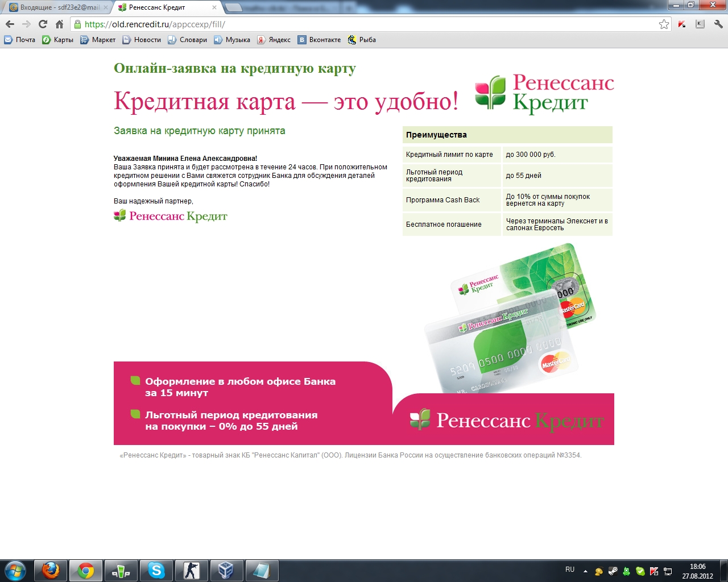Close the Входящие mail tab
This screenshot has height=582, width=728.
click(105, 7)
